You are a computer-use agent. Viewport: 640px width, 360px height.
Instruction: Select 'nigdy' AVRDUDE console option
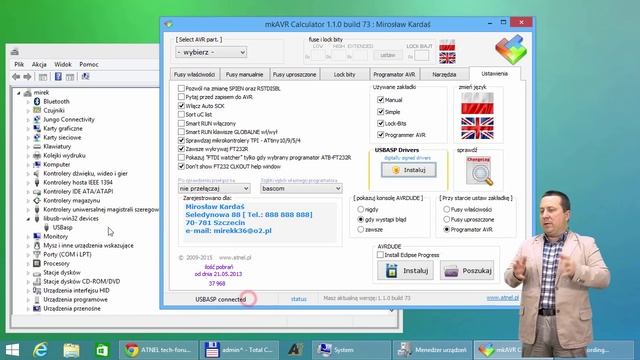pyautogui.click(x=360, y=209)
